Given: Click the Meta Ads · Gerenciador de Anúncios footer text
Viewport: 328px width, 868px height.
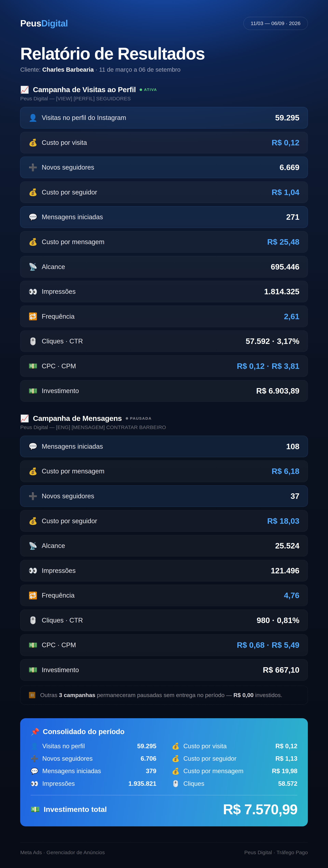Looking at the screenshot, I should click(62, 852).
